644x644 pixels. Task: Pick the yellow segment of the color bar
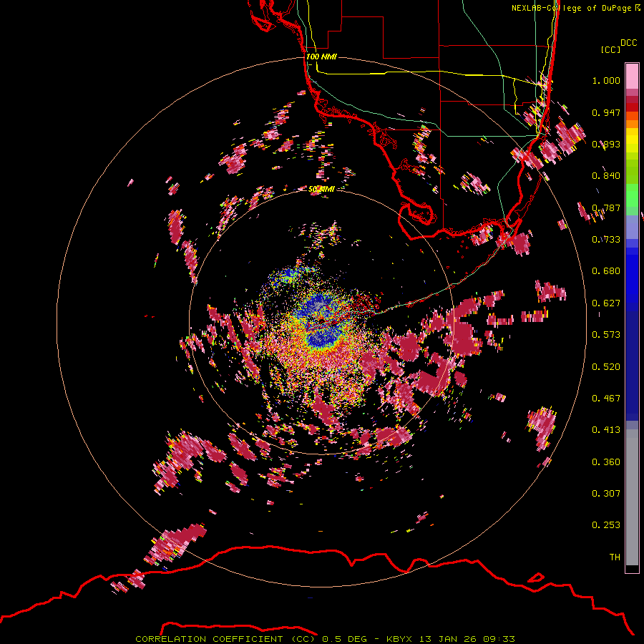tap(632, 141)
